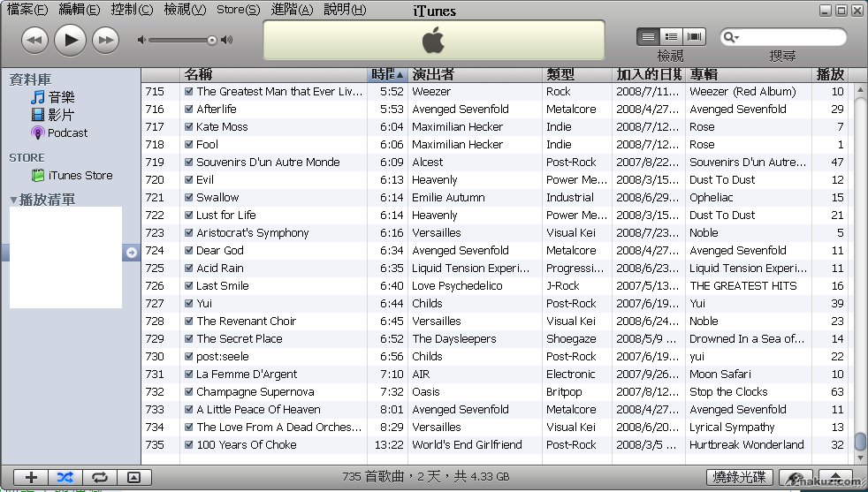The image size is (868, 492).
Task: Select the album cell Moon Safari
Action: [720, 375]
